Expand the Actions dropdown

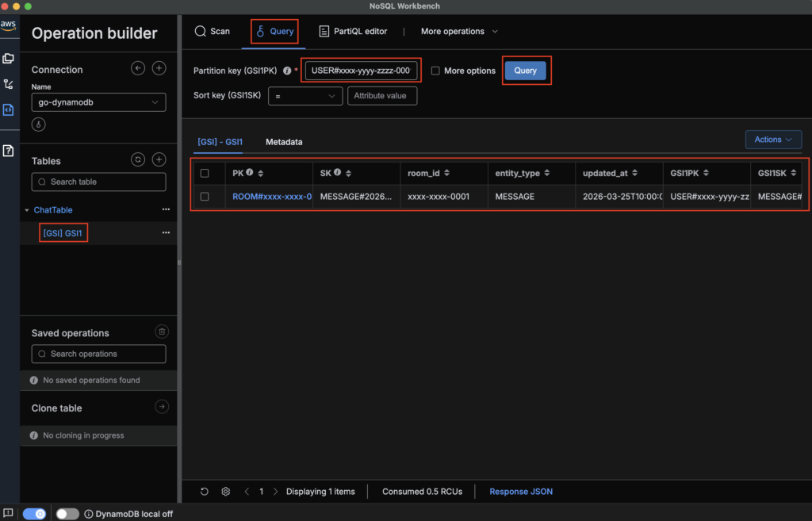pos(773,140)
